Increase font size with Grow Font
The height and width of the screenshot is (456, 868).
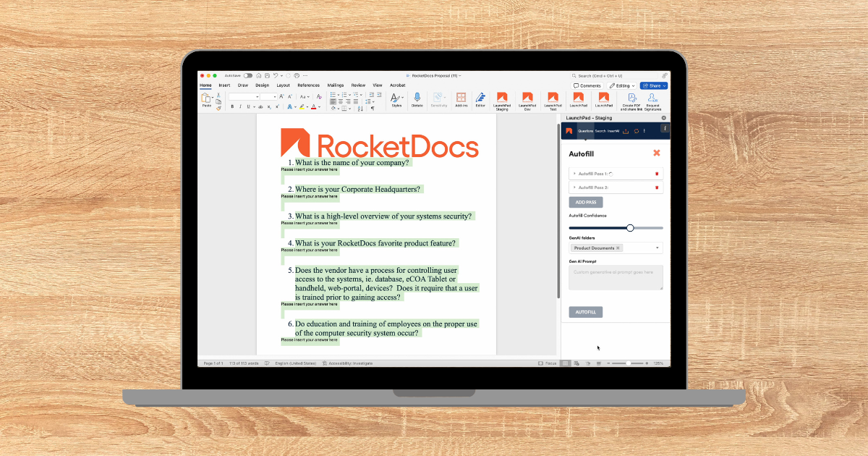point(281,96)
